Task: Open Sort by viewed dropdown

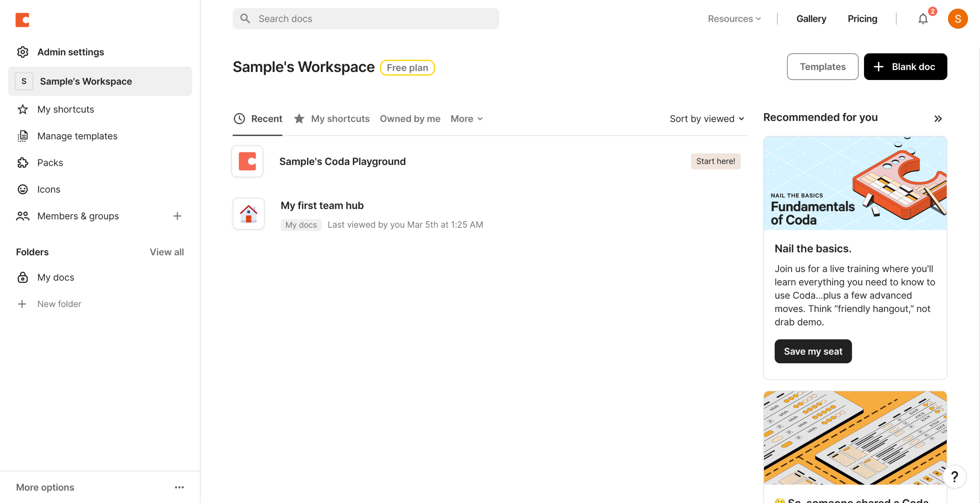Action: click(707, 119)
